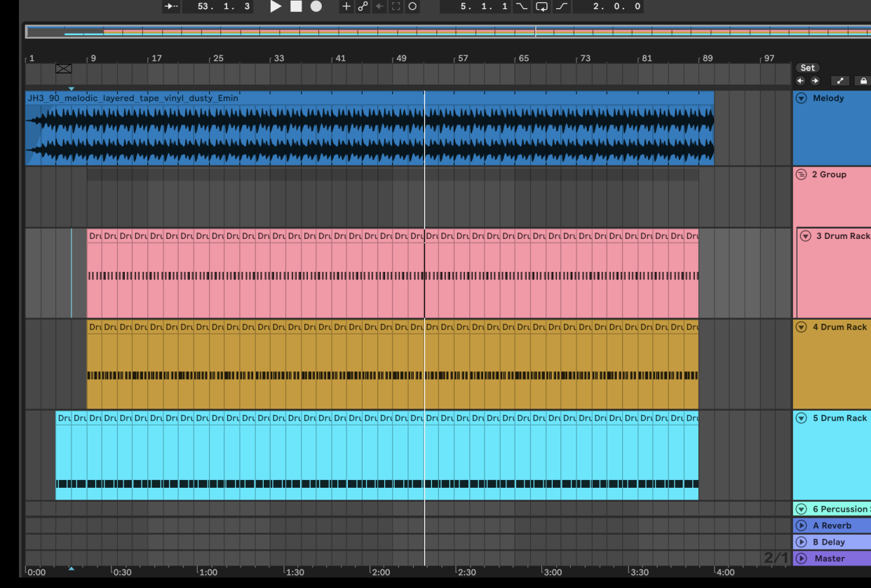This screenshot has width=871, height=588.
Task: Jump to the next locator arrow
Action: coord(815,81)
